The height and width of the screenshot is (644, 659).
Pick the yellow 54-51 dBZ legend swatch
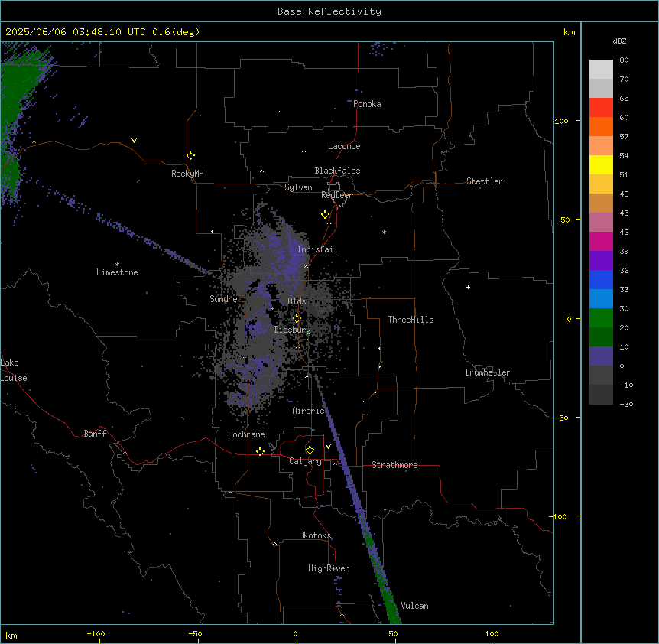coord(601,164)
